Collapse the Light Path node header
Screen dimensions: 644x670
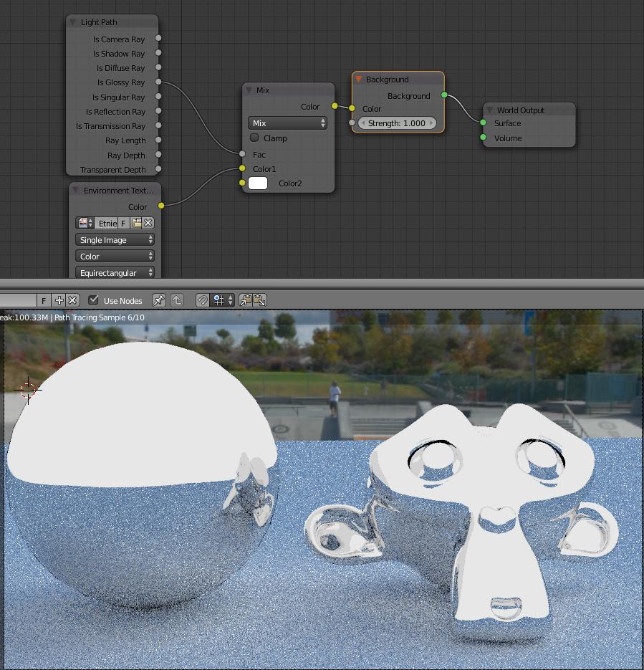[71, 21]
